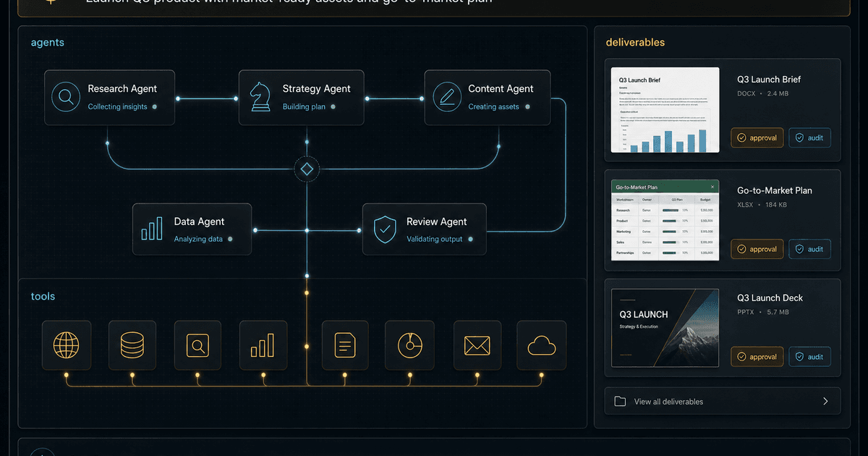Select the document tool icon
The width and height of the screenshot is (868, 456).
pos(345,345)
